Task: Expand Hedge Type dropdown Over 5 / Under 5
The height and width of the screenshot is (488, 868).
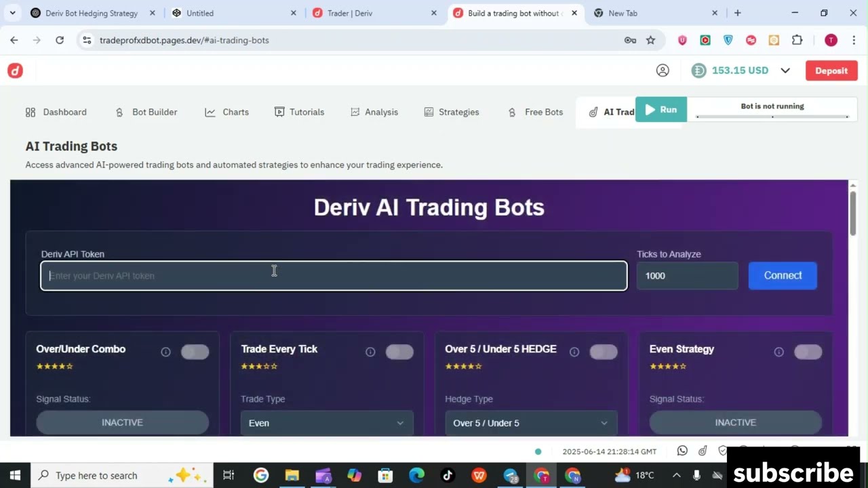Action: [x=531, y=423]
